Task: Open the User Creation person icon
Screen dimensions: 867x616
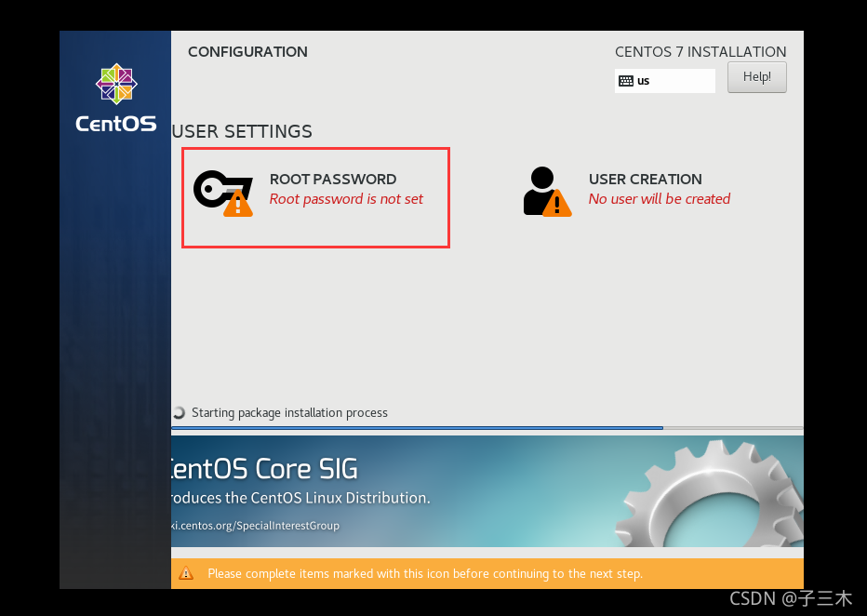Action: coord(547,192)
